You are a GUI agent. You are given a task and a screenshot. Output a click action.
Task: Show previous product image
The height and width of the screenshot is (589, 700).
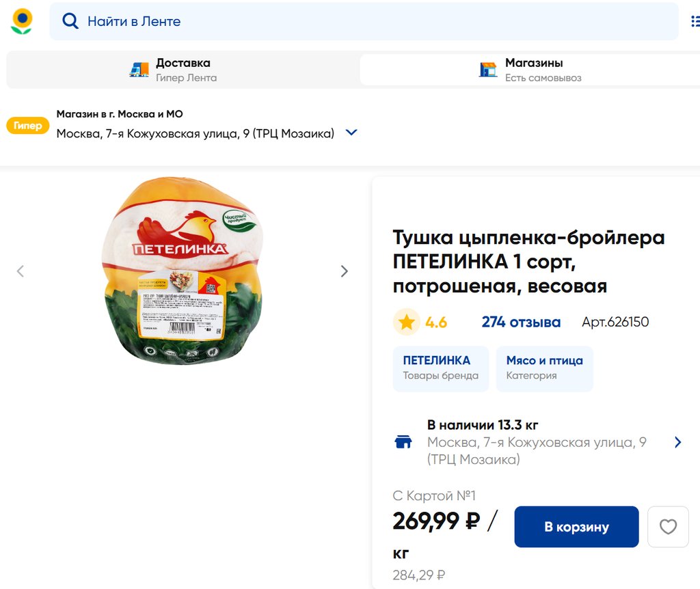coord(21,271)
